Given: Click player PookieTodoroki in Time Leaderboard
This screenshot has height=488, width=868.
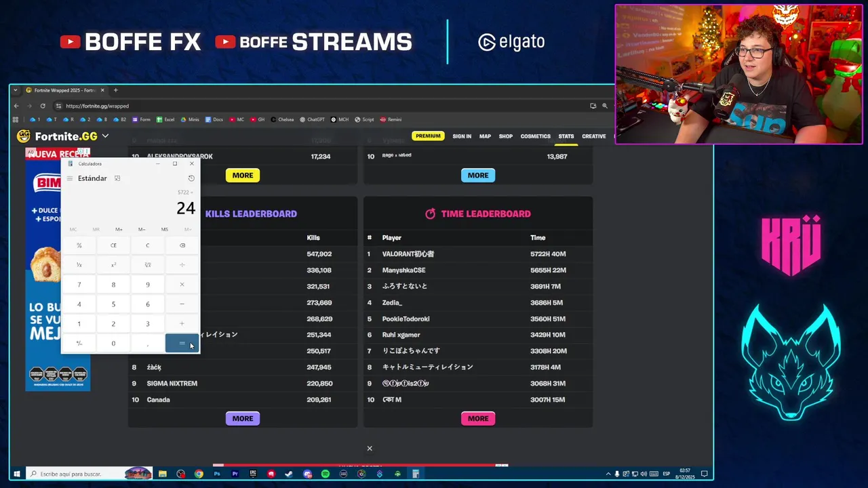Looking at the screenshot, I should click(x=406, y=319).
